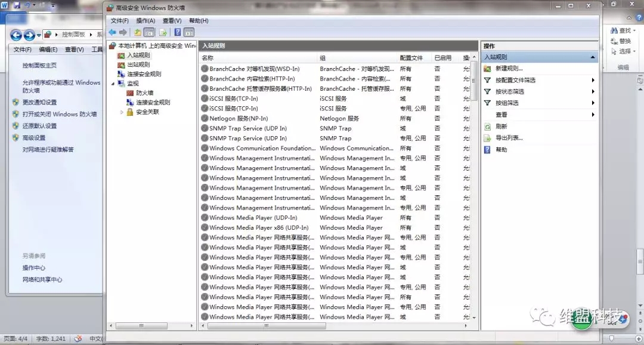Viewport: 644px width, 345px height.
Task: Toggle the show/hide console tree icon
Action: [149, 32]
